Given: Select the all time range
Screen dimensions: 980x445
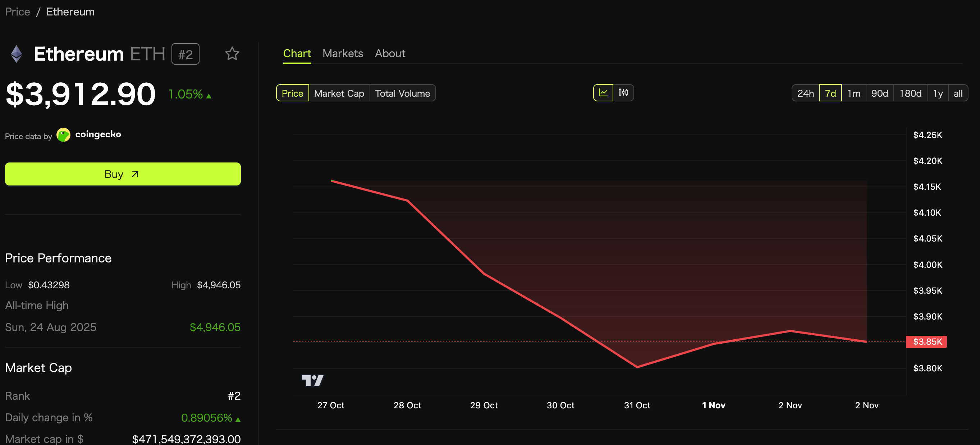Looking at the screenshot, I should click(958, 93).
